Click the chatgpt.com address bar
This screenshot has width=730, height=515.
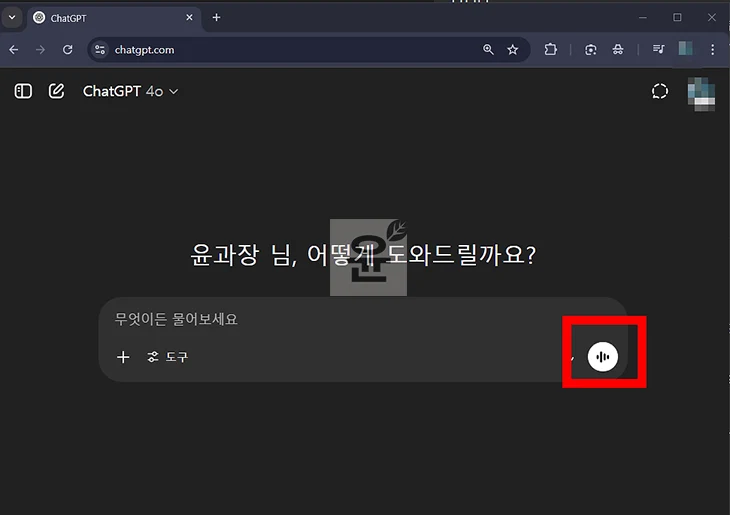[x=308, y=49]
